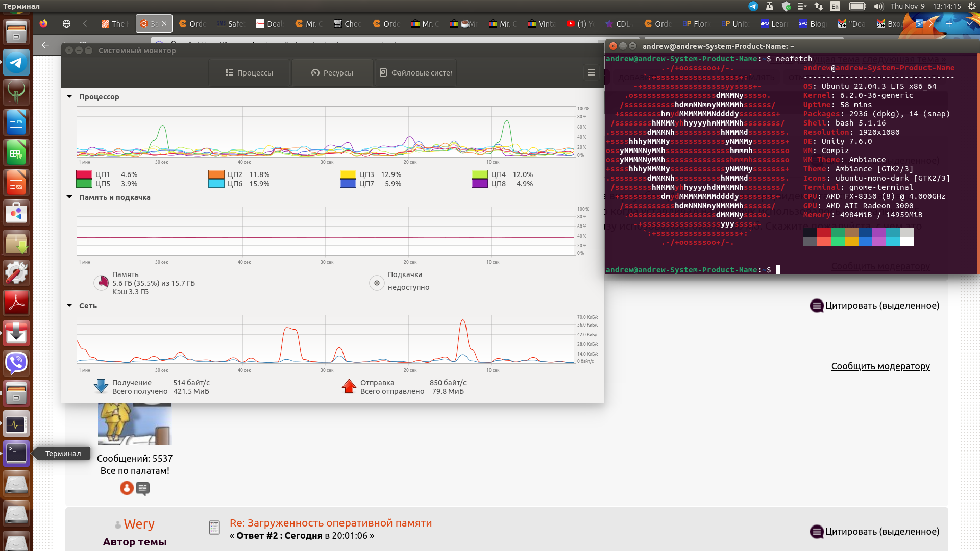This screenshot has width=980, height=551.
Task: Open the System Monitor hamburger menu
Action: pos(591,72)
